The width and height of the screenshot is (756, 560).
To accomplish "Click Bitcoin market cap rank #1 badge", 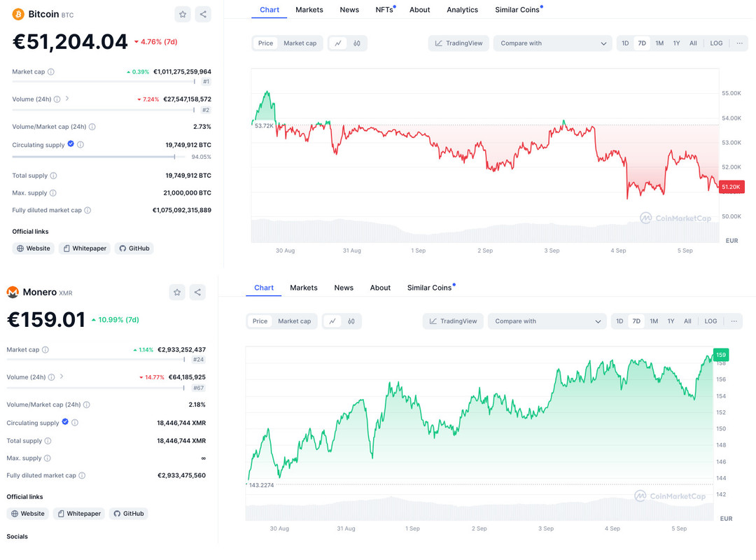I will coord(206,81).
